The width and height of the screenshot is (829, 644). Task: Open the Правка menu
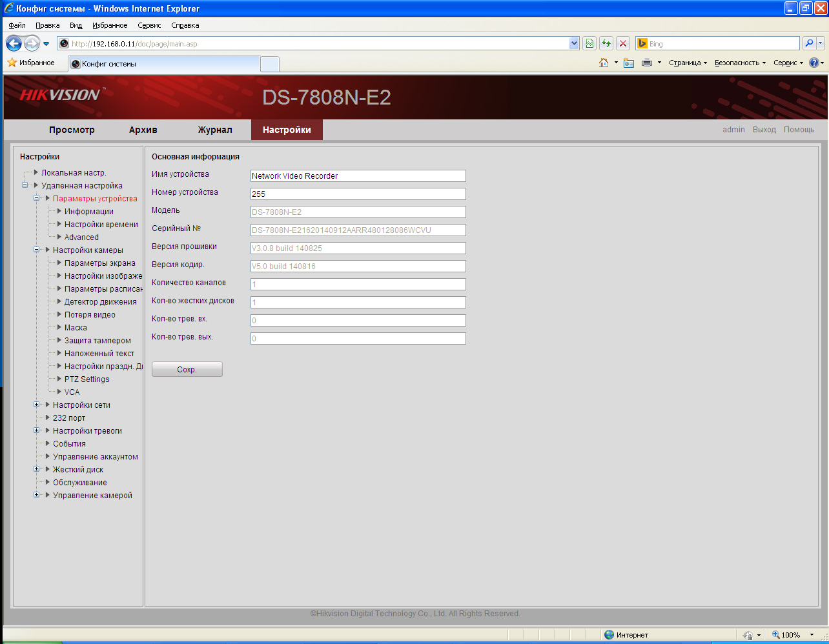coord(48,25)
